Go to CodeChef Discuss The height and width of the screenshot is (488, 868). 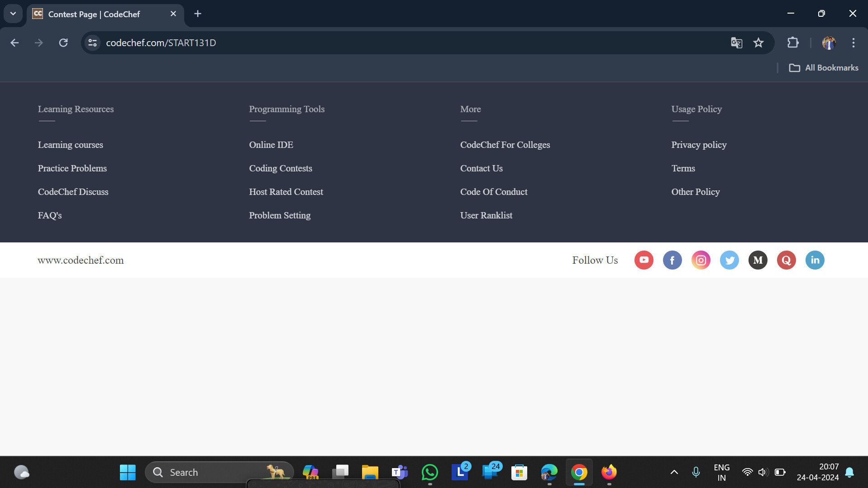coord(73,192)
